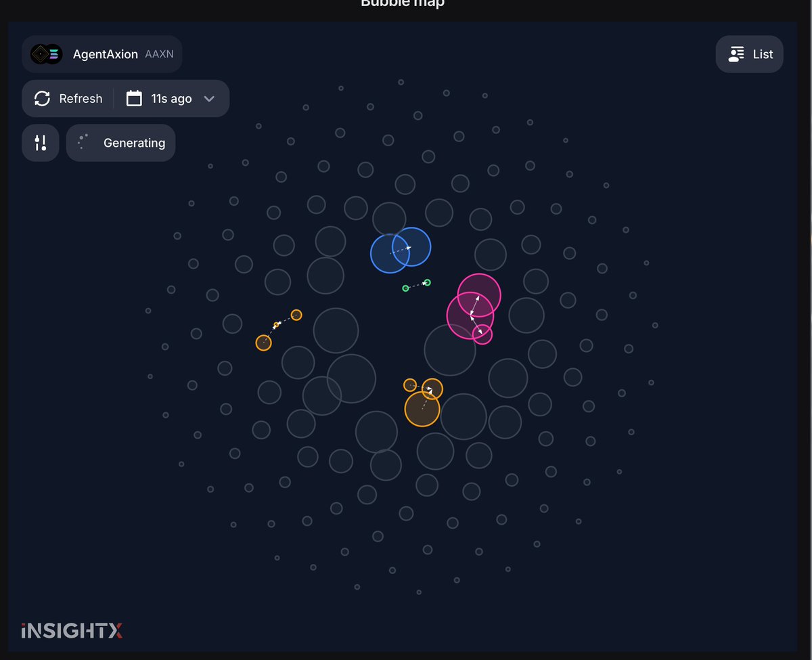Select the left blue cluster bubble
Viewport: 812px width, 660px height.
pyautogui.click(x=390, y=253)
